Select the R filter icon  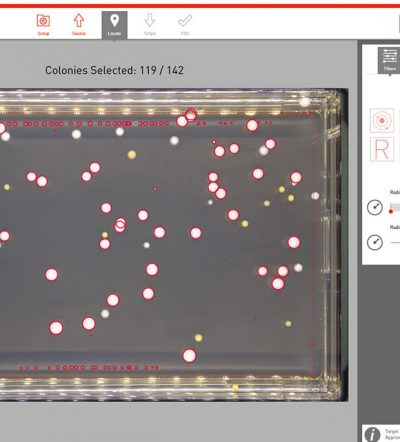click(x=382, y=149)
